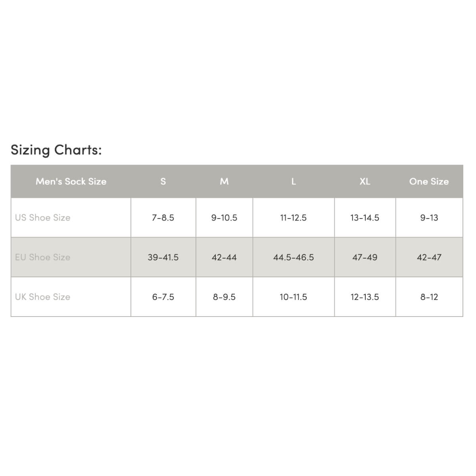Viewport: 476px width, 476px height.
Task: Click the M size column header
Action: pyautogui.click(x=224, y=181)
